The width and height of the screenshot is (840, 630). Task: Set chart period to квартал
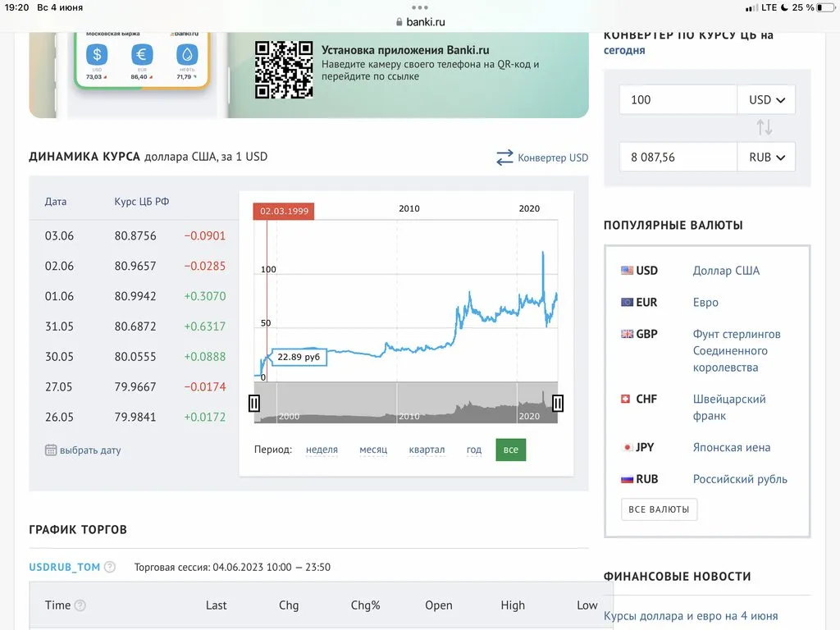[427, 450]
